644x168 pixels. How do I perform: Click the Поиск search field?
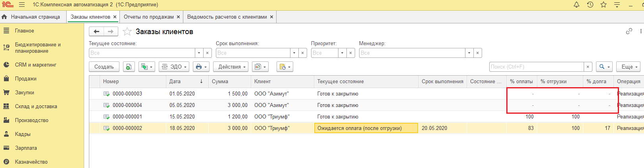tap(536, 67)
